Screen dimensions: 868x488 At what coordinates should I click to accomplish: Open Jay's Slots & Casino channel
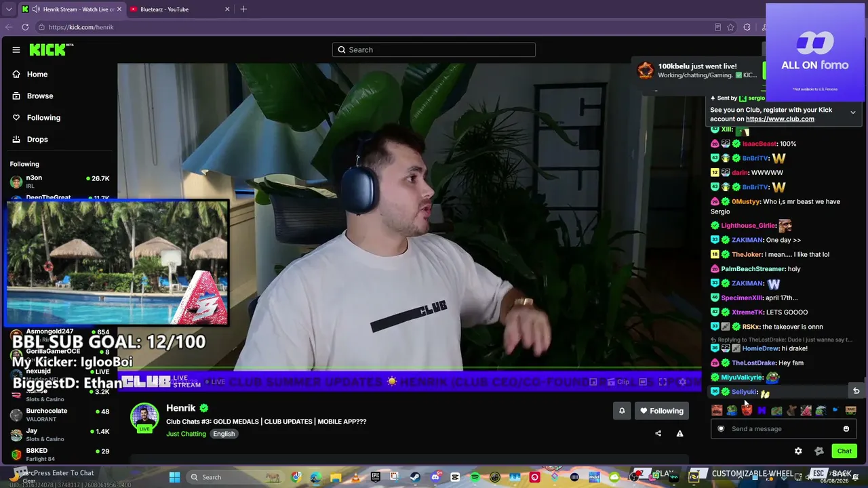tap(60, 435)
